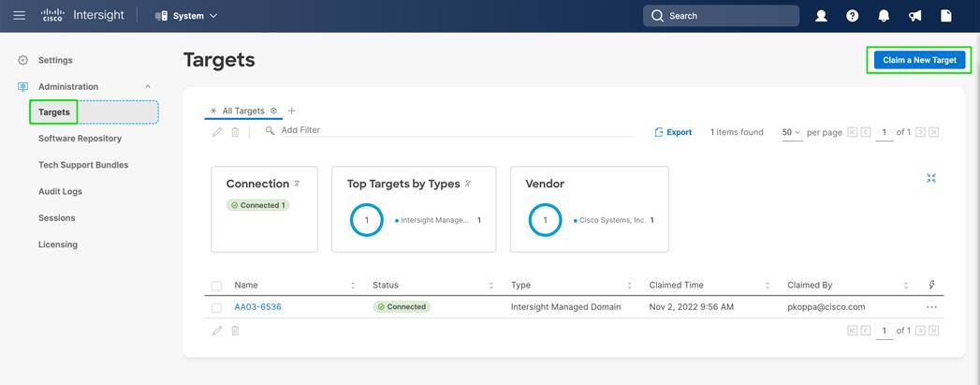This screenshot has width=980, height=385.
Task: Open the 50 per page dropdown
Action: pyautogui.click(x=791, y=132)
